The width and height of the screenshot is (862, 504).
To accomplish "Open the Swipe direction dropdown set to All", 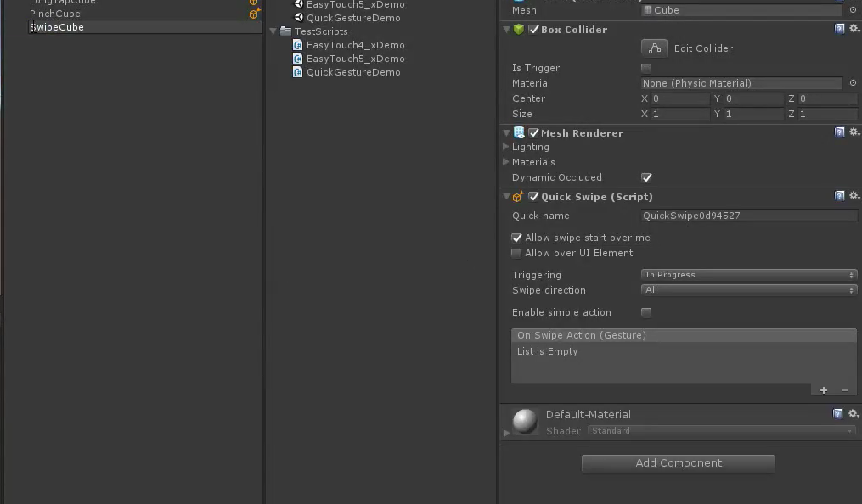I will click(747, 290).
